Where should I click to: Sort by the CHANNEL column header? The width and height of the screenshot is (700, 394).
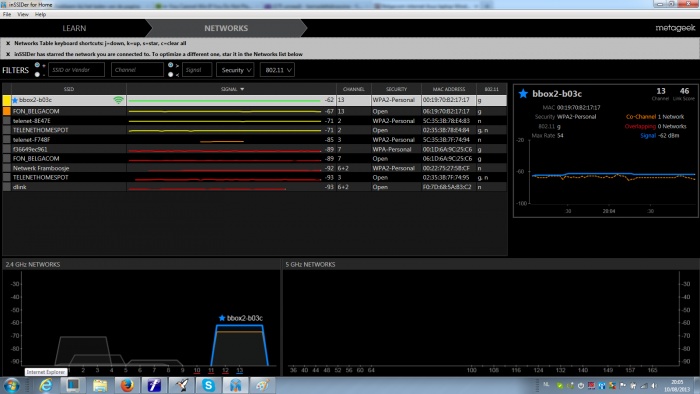click(354, 89)
